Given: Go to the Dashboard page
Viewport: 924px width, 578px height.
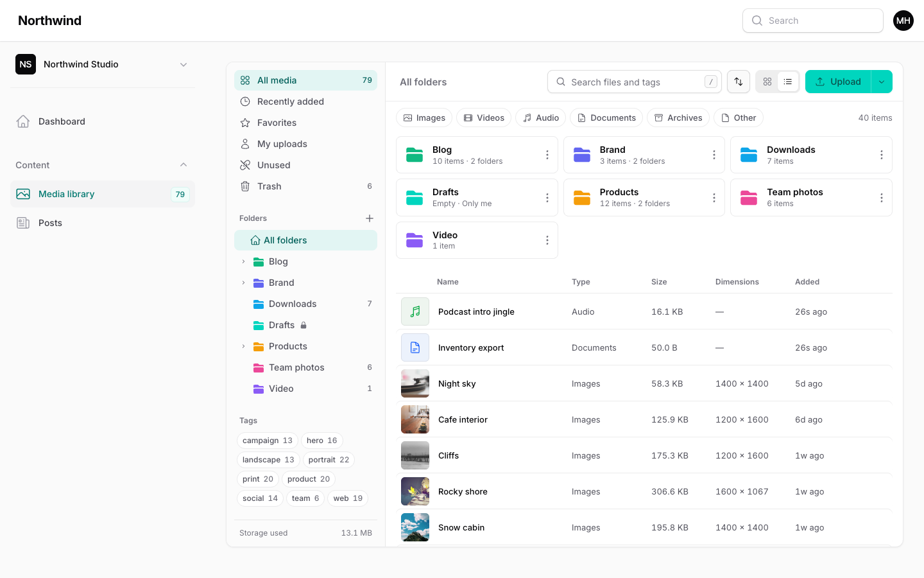Looking at the screenshot, I should pos(103,121).
